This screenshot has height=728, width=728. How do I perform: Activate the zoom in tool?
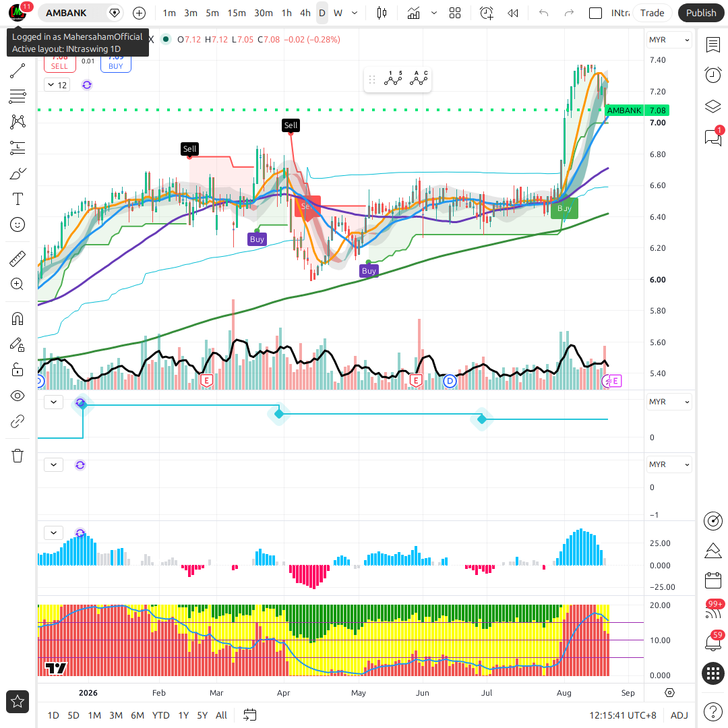pos(18,284)
